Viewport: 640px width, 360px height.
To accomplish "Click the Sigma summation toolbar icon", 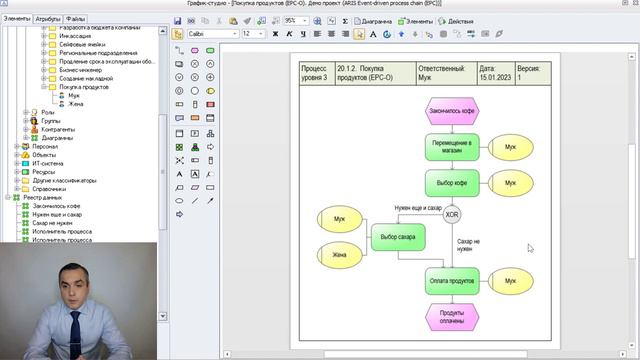I will coord(345,21).
